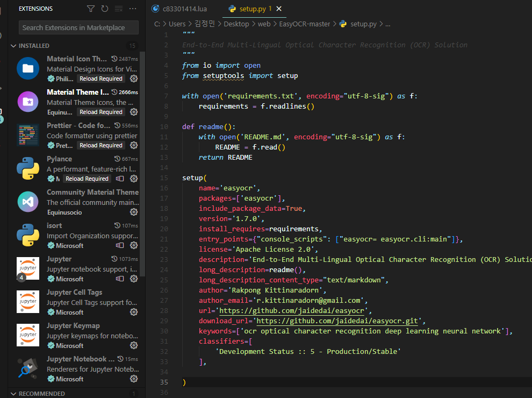Click the clear extensions search results icon

[x=119, y=9]
